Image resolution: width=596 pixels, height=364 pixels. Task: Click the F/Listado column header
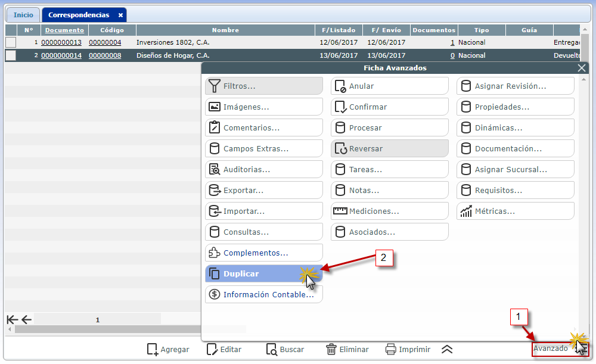(339, 30)
